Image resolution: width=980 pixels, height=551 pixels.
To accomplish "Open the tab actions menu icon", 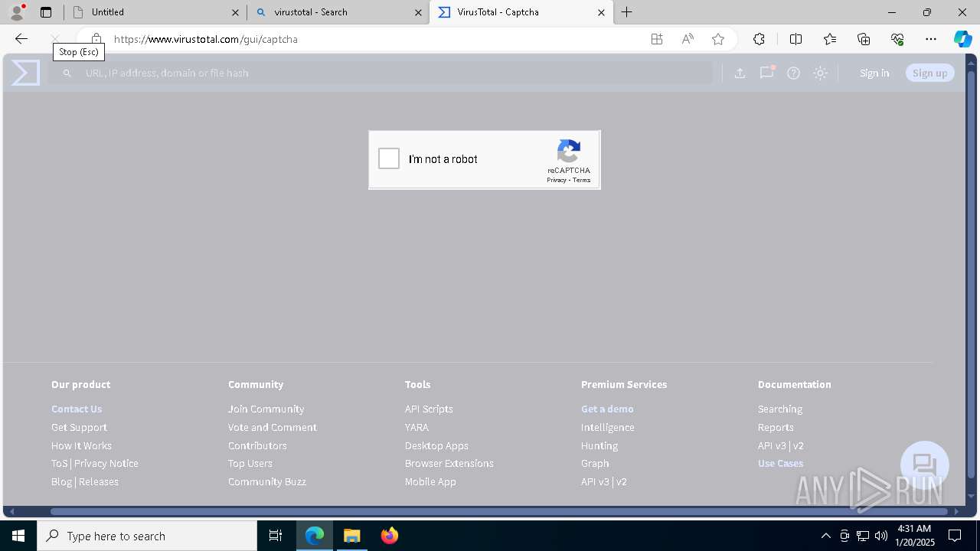I will tap(46, 12).
